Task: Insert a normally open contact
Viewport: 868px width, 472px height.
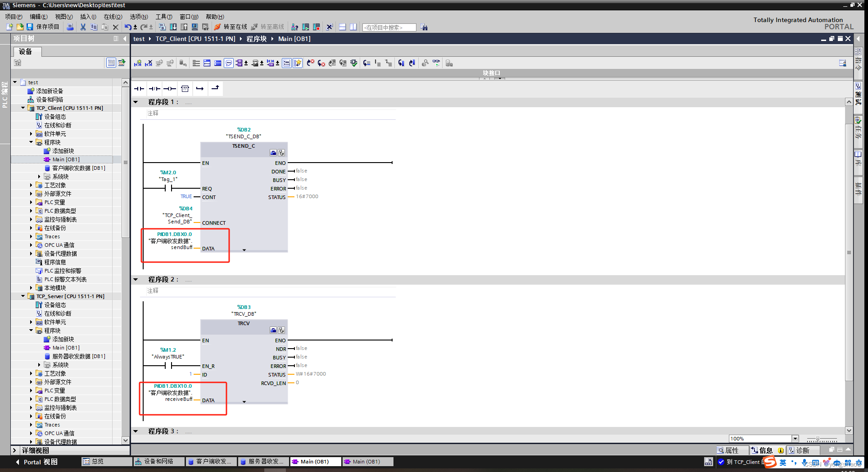Action: (139, 89)
